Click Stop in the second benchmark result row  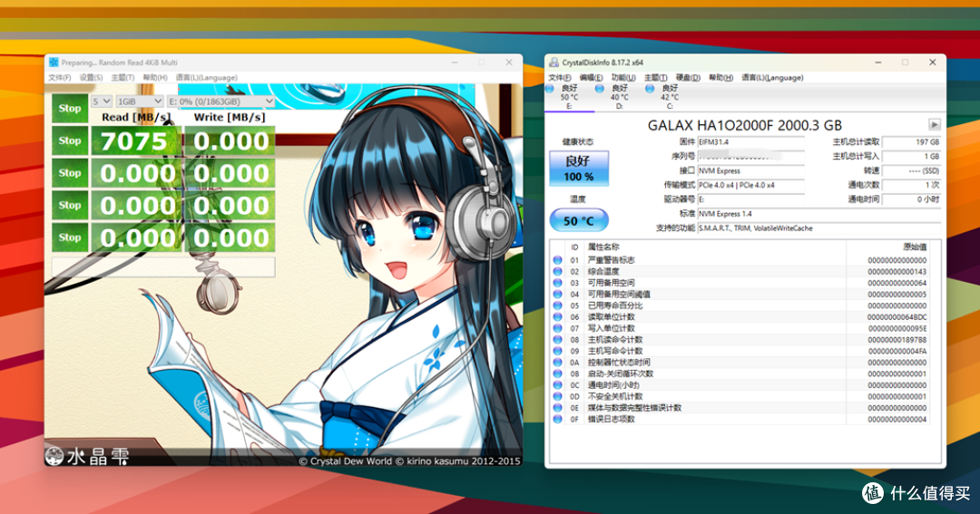[69, 173]
